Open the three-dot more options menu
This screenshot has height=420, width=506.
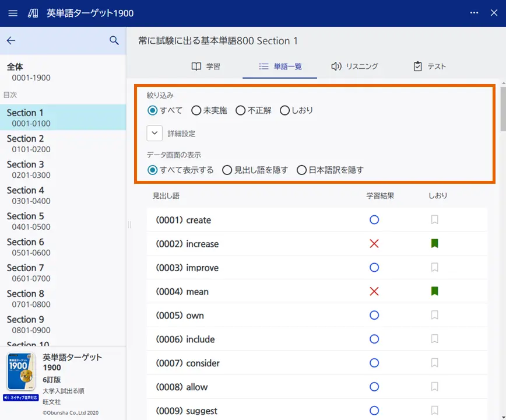click(x=474, y=13)
